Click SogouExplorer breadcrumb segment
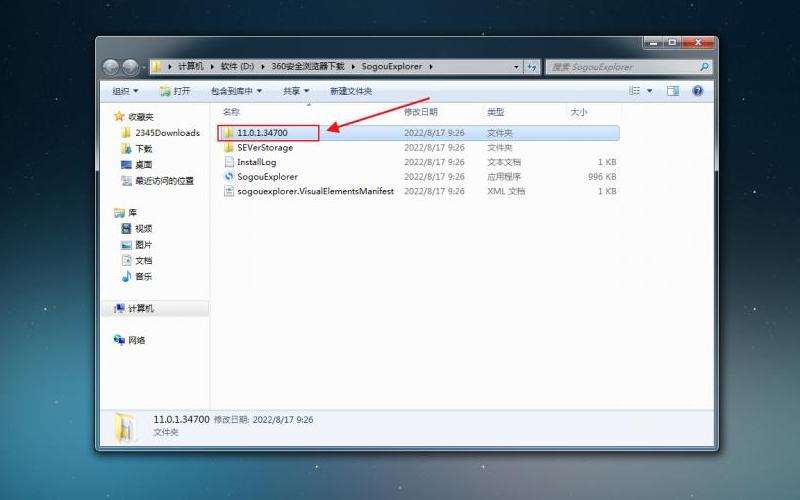The height and width of the screenshot is (500, 800). pos(392,66)
